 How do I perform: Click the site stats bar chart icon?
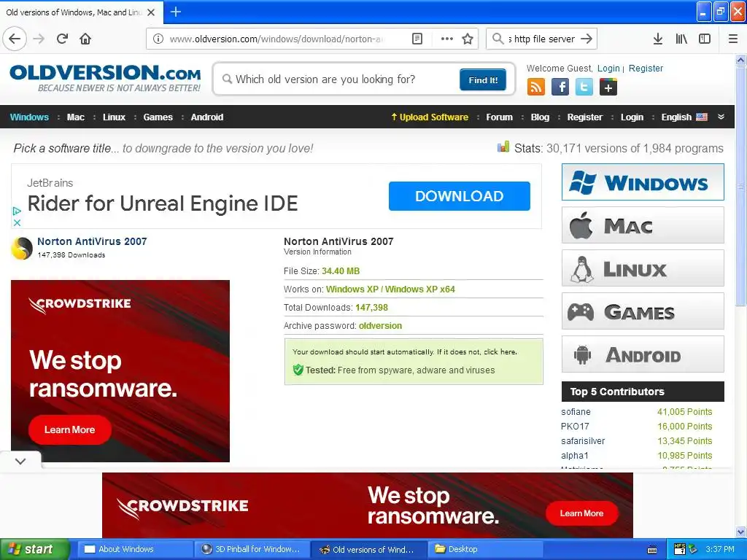(x=503, y=147)
